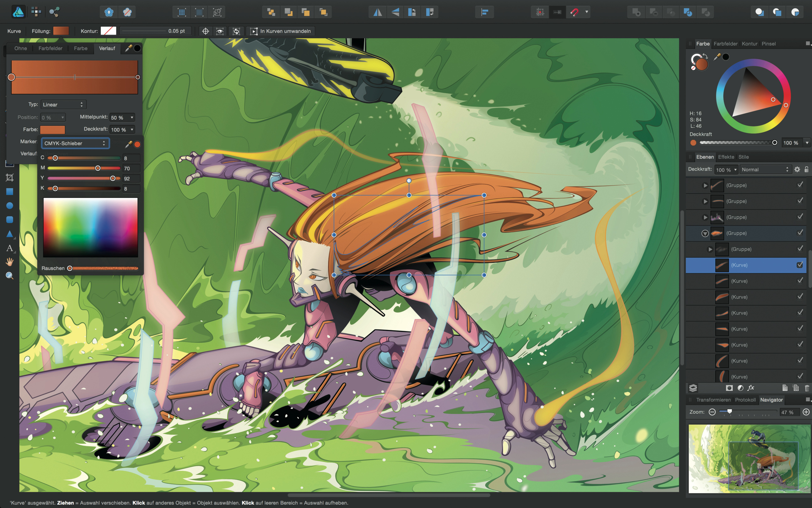This screenshot has height=508, width=812.
Task: Switch to the Farbfelder tab in the fill popup
Action: click(50, 48)
